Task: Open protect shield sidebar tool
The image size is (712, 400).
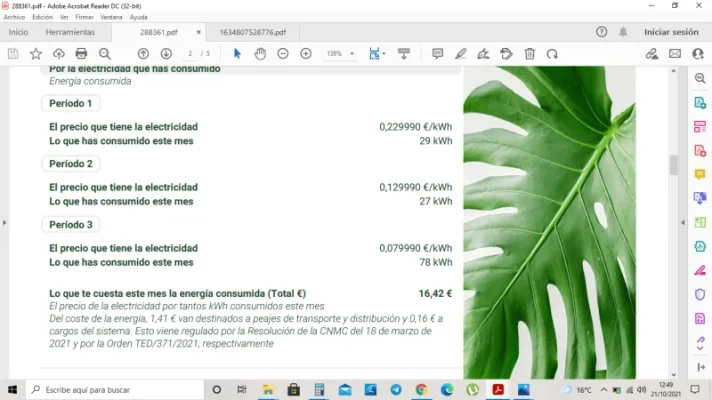Action: click(700, 294)
